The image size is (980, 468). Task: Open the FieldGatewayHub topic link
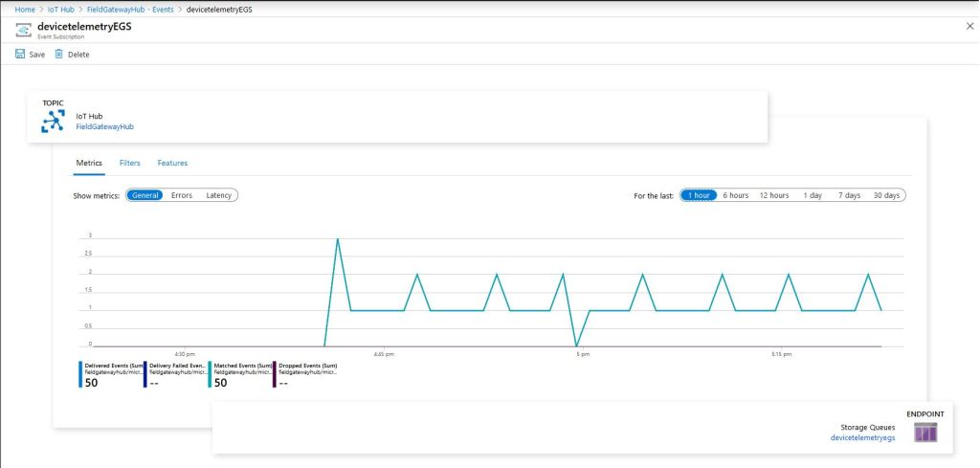[x=104, y=126]
